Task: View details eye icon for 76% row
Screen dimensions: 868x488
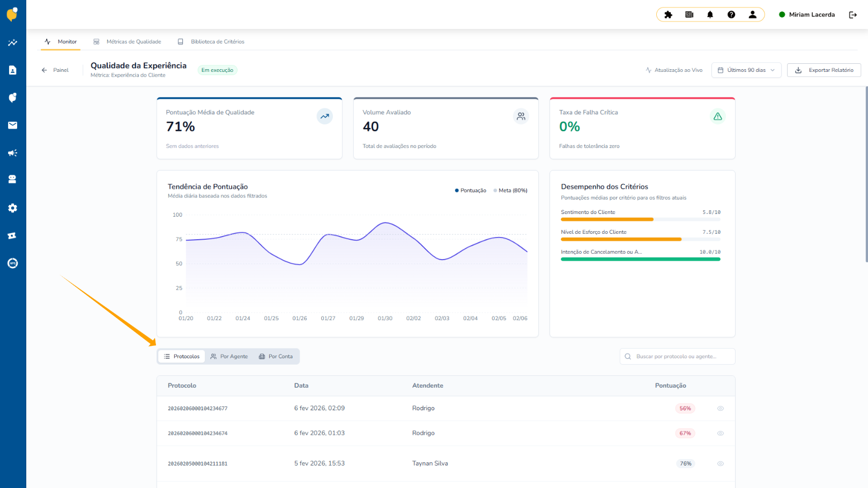Action: coord(721,464)
